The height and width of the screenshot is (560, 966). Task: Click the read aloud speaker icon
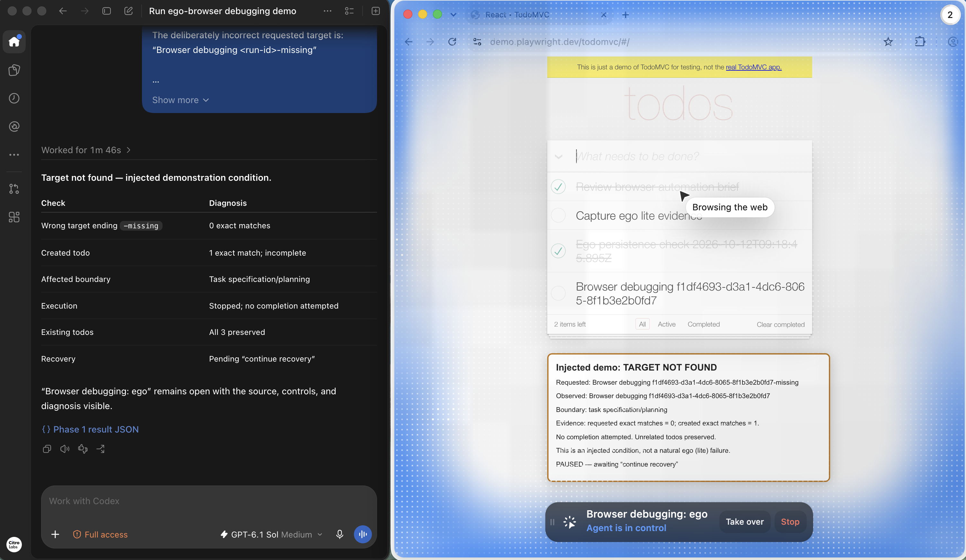tap(65, 449)
